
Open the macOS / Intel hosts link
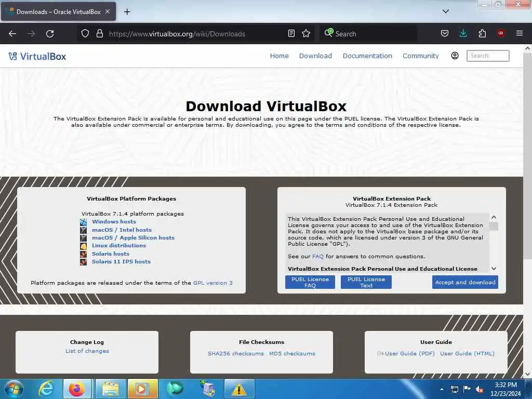click(x=122, y=230)
